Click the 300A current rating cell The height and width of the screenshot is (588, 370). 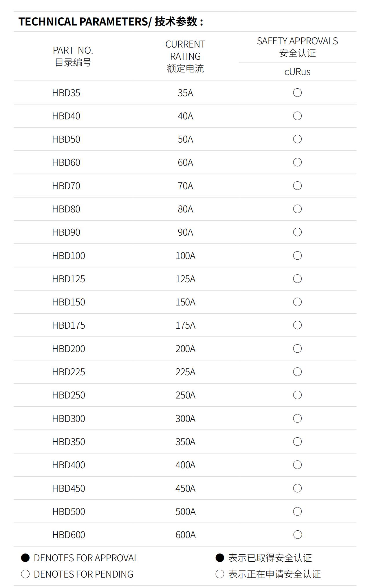click(185, 418)
